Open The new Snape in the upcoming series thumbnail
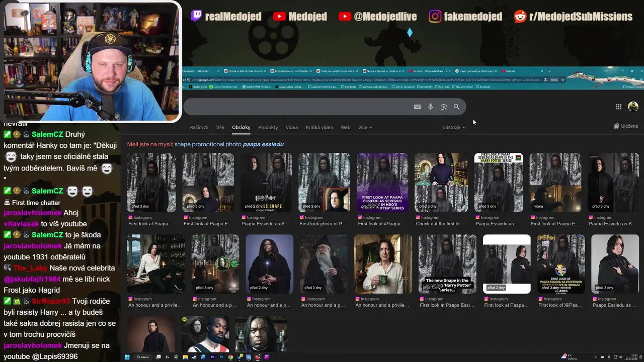 (x=447, y=264)
